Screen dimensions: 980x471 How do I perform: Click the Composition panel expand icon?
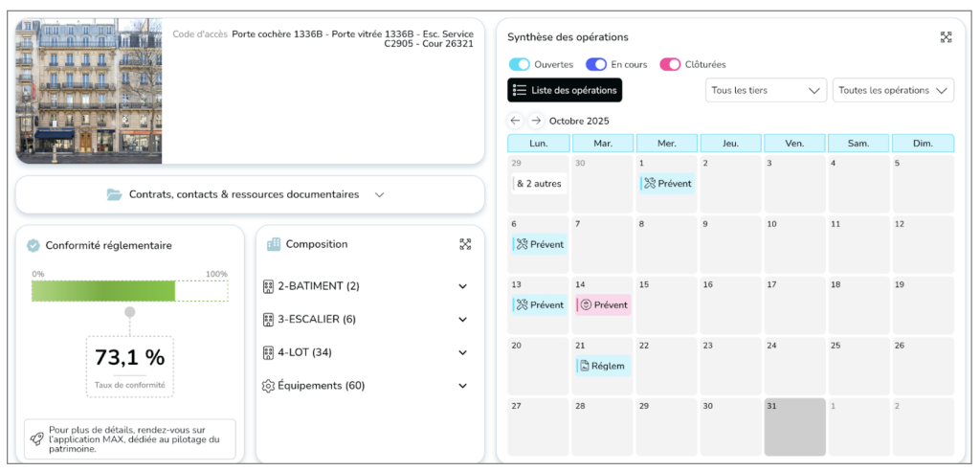(465, 244)
